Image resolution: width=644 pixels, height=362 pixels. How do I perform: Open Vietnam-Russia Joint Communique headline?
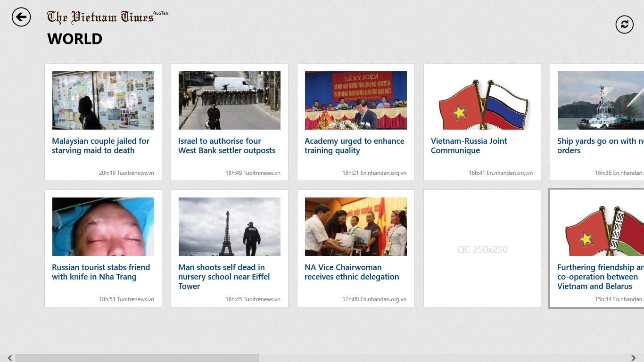pos(469,146)
